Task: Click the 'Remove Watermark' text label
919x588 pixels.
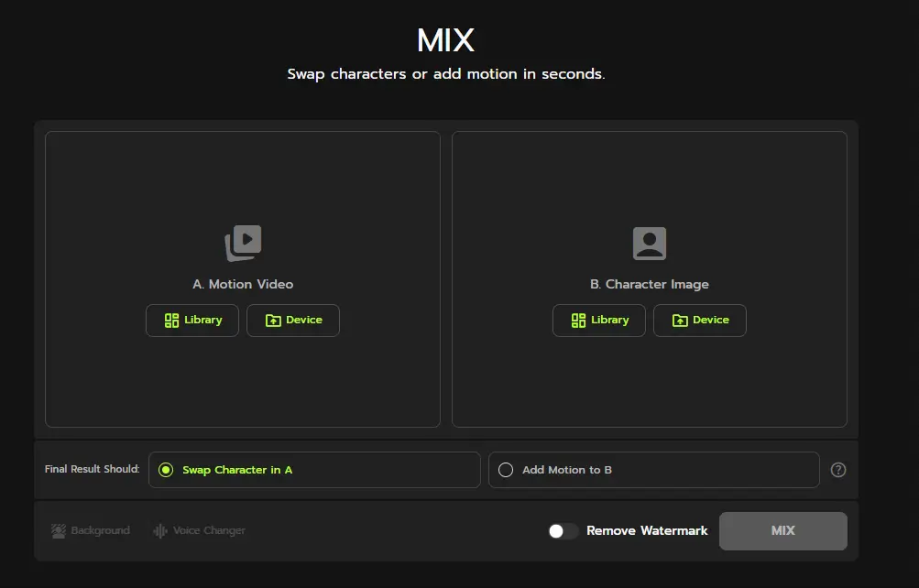Action: pyautogui.click(x=647, y=530)
